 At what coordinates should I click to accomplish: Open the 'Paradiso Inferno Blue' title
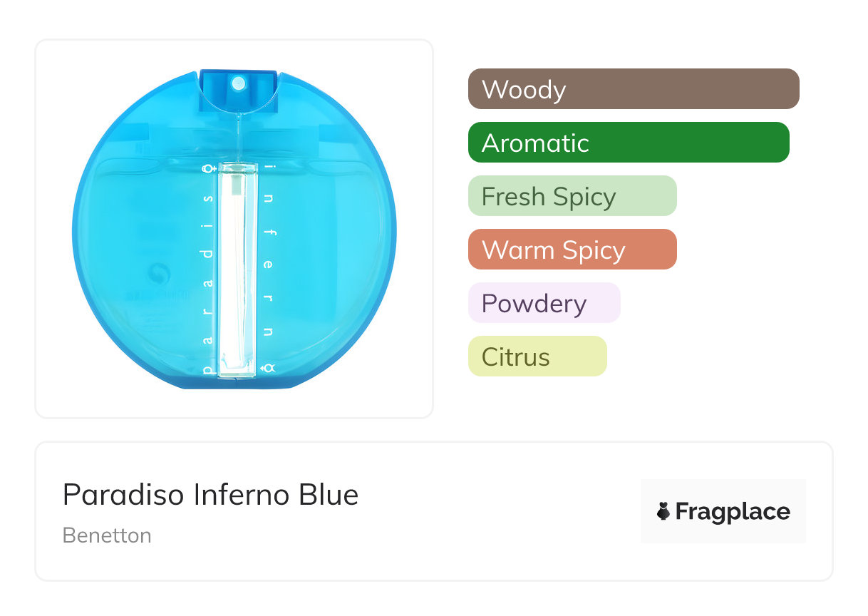[x=211, y=494]
